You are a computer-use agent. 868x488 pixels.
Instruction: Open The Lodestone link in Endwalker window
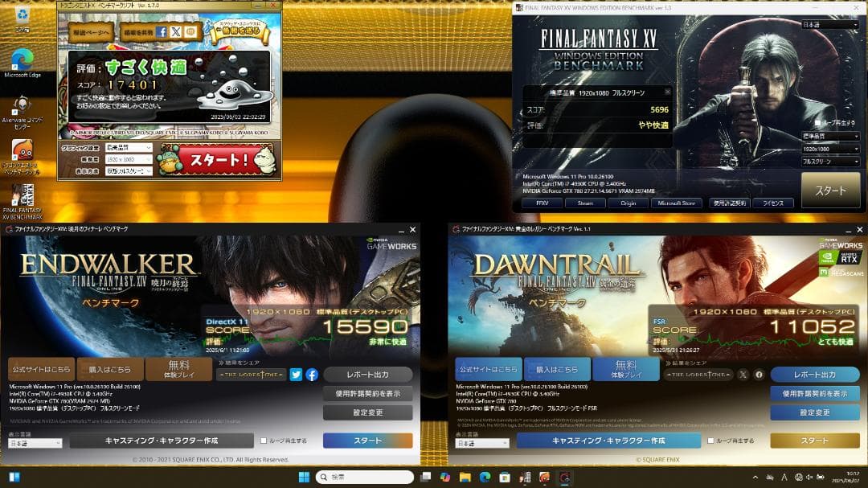pos(252,375)
